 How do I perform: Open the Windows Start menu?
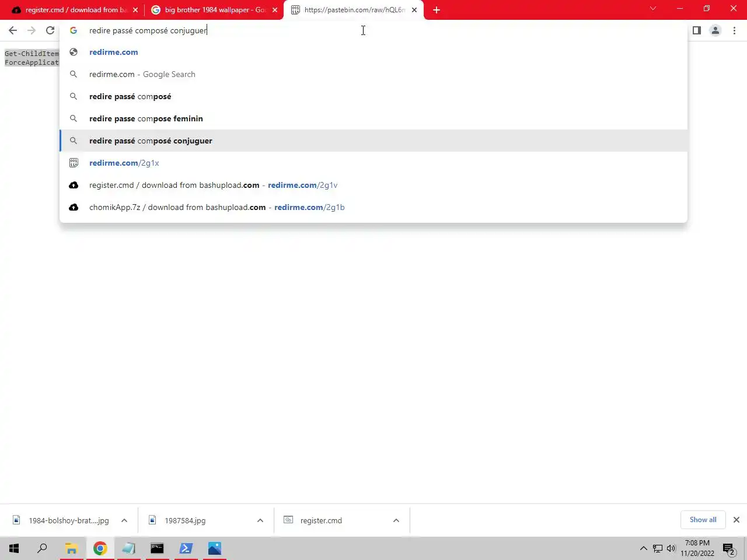click(14, 548)
